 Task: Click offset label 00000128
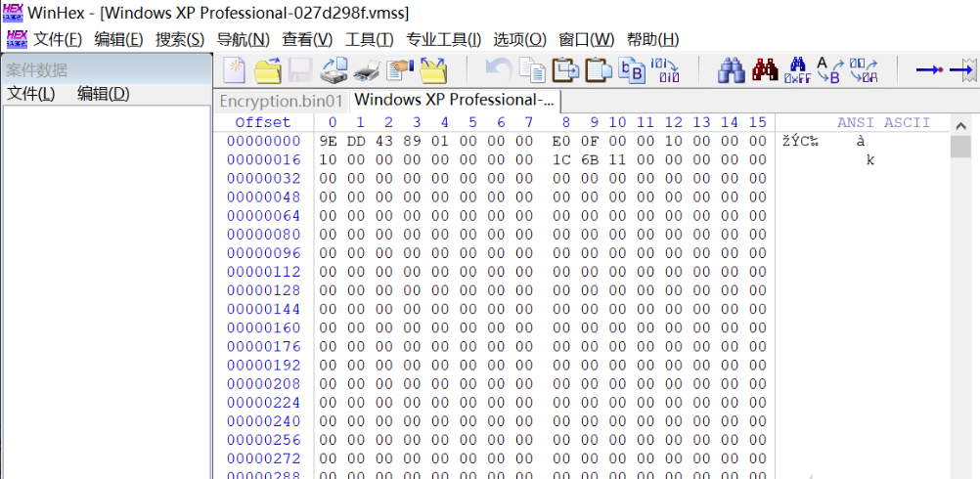click(x=263, y=290)
